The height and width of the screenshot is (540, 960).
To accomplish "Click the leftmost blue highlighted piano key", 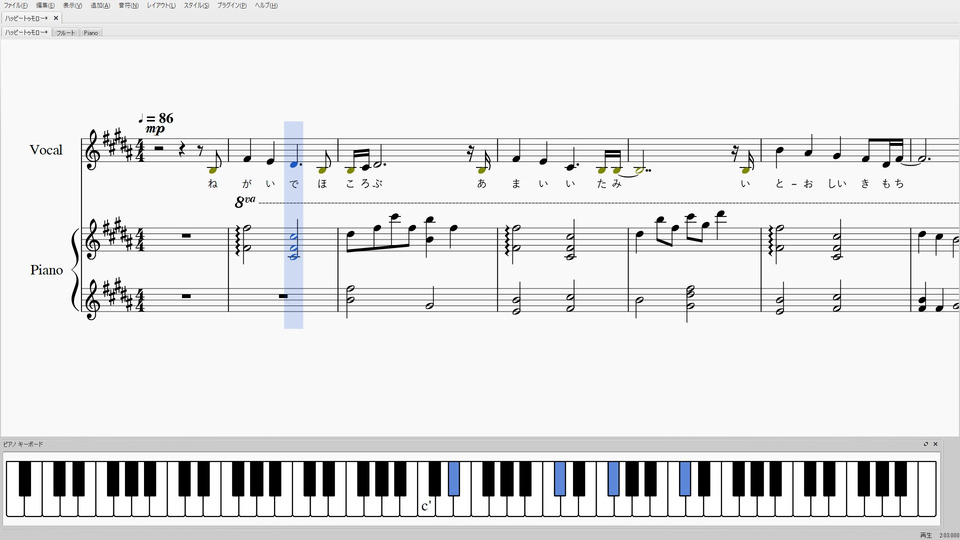I will click(x=454, y=478).
